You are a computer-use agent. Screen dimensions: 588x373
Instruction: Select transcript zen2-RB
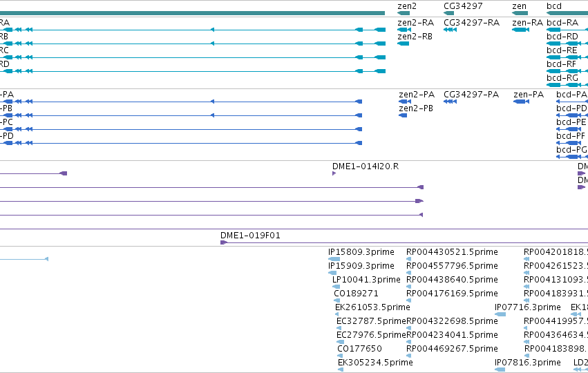(403, 44)
